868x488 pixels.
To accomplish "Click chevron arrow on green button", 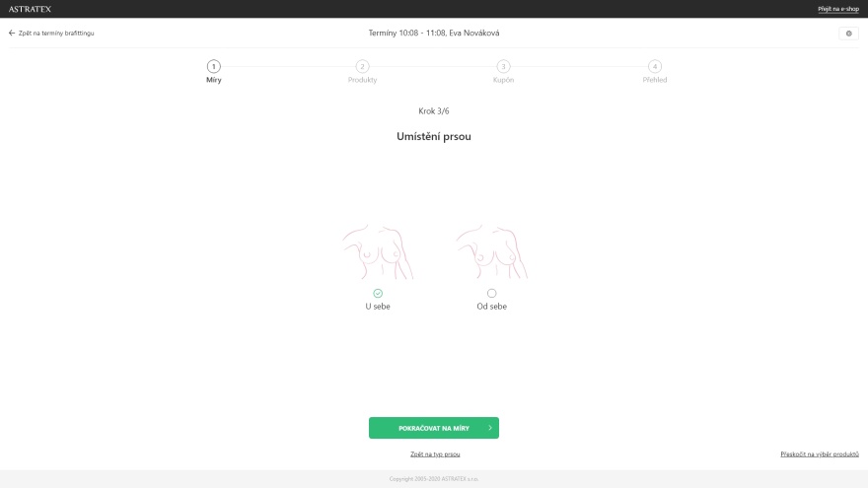I will [x=490, y=428].
